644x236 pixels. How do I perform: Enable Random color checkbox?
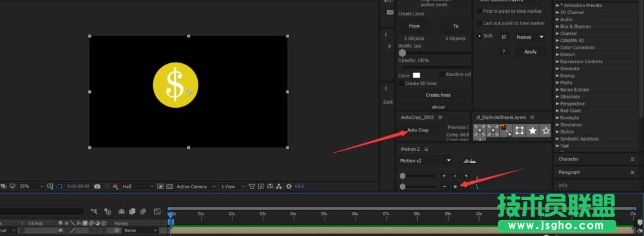(x=442, y=74)
